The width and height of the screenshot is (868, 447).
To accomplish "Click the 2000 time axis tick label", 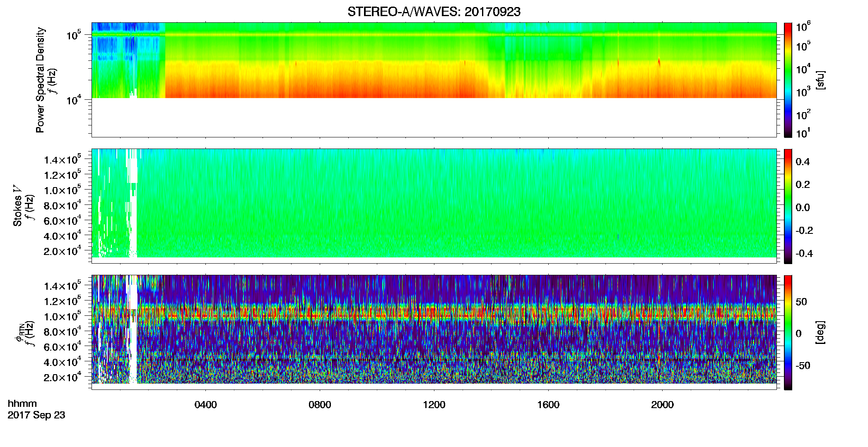I will 662,405.
